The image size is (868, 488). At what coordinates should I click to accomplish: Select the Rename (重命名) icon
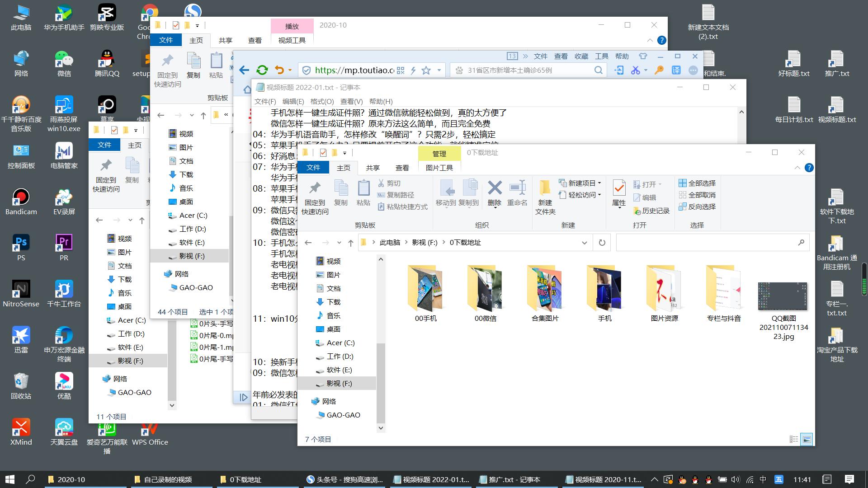coord(517,193)
